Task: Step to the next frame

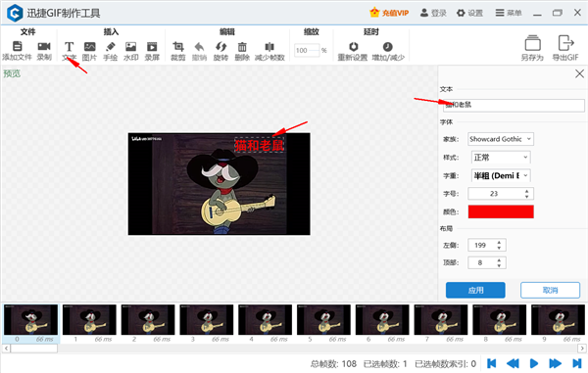Action: [x=555, y=363]
